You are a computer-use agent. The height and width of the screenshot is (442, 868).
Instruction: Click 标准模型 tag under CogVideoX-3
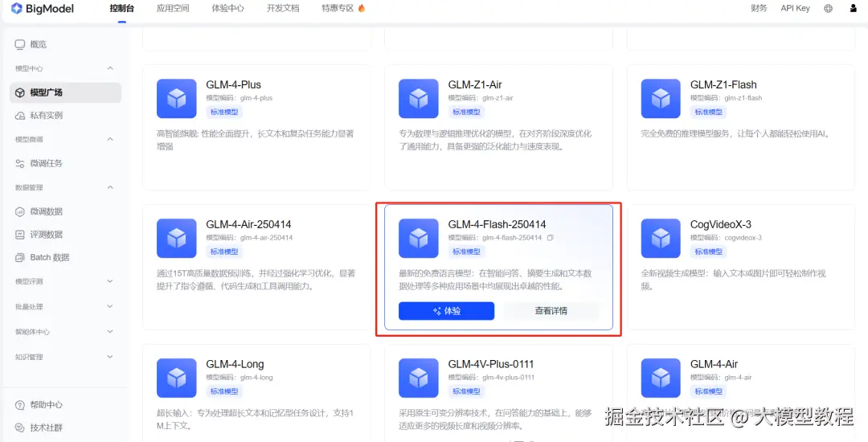[709, 252]
